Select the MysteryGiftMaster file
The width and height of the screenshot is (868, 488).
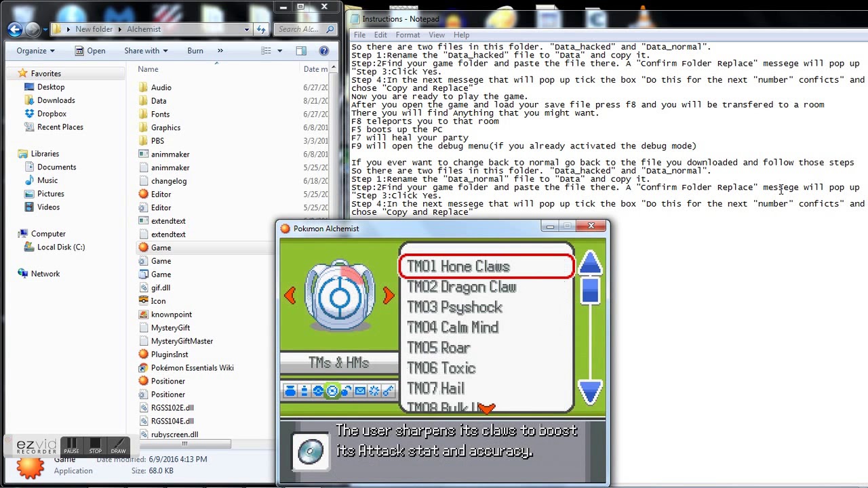[x=182, y=341]
